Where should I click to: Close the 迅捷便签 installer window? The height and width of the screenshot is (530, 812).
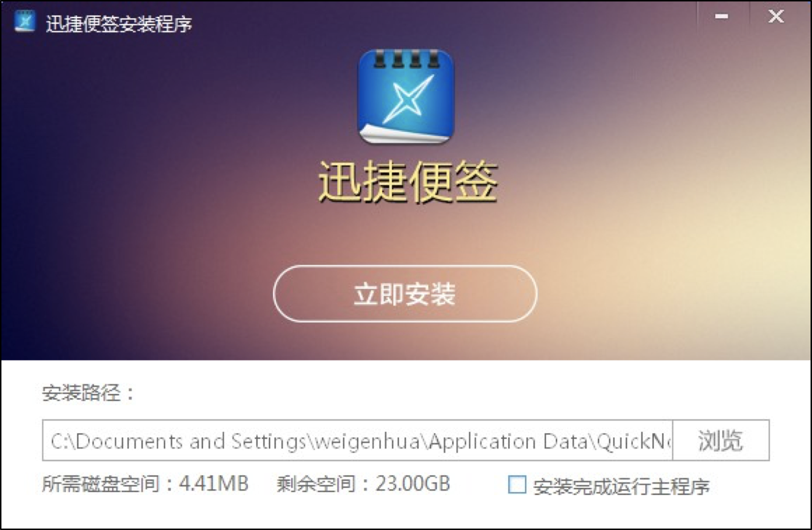pos(776,17)
